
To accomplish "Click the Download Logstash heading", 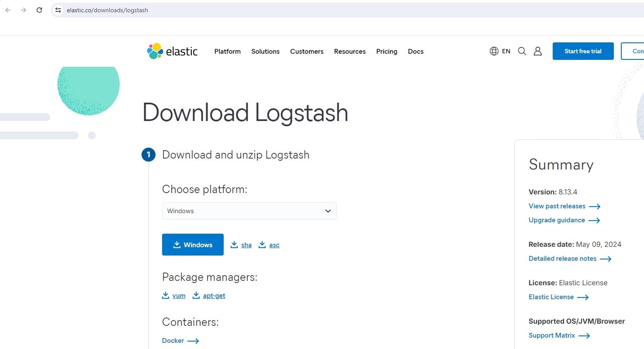I will point(245,113).
